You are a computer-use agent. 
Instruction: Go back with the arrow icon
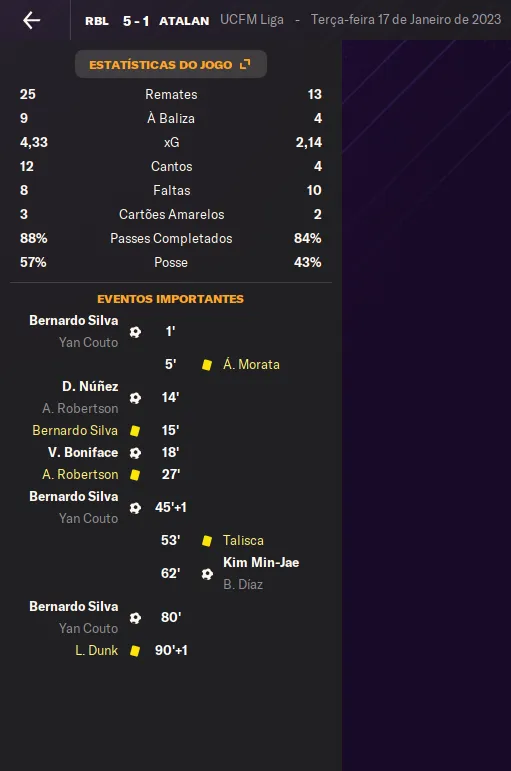tap(31, 20)
